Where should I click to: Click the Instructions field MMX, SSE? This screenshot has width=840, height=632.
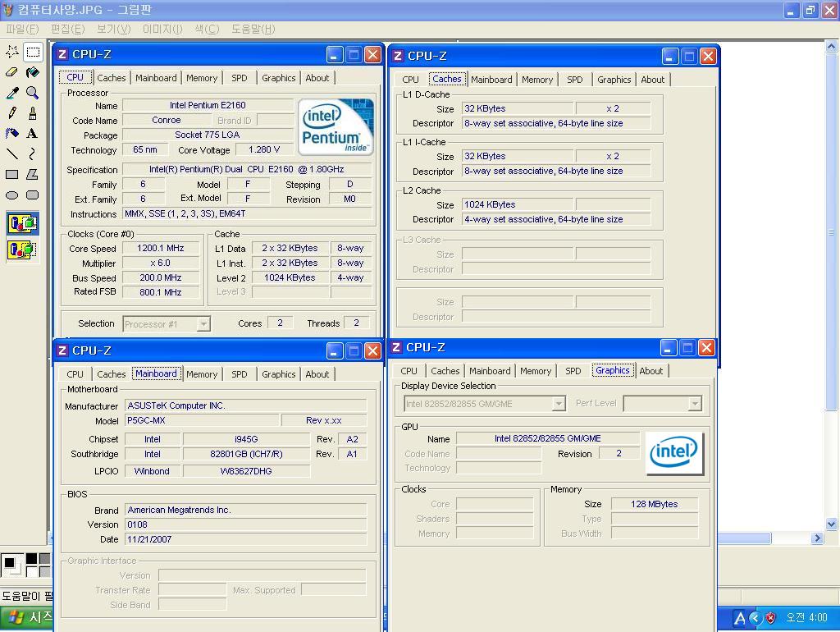coord(247,214)
